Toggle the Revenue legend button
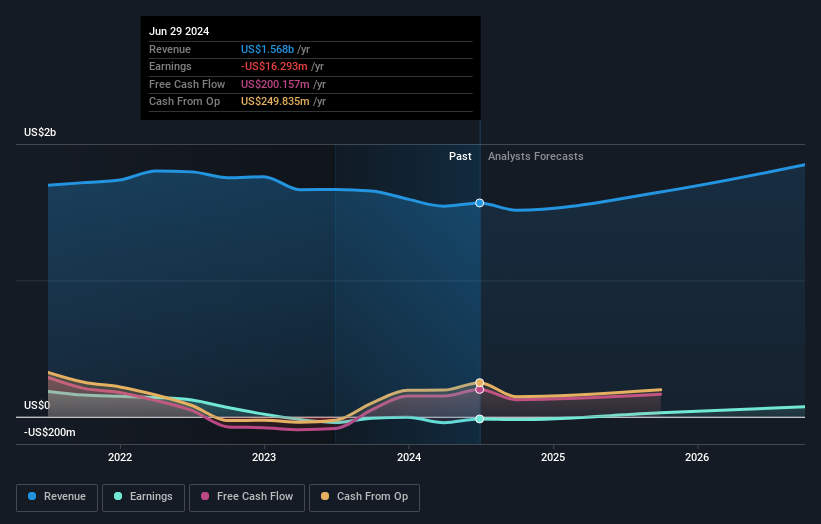The height and width of the screenshot is (524, 821). pos(57,497)
